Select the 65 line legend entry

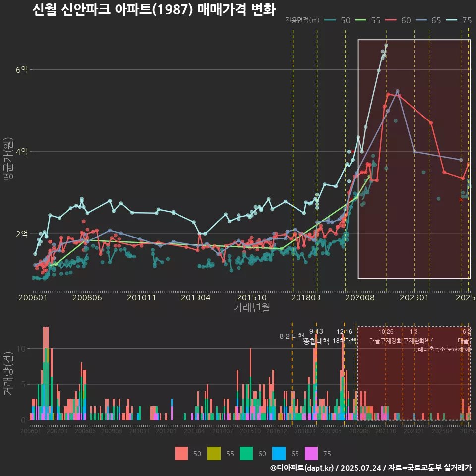(x=428, y=20)
